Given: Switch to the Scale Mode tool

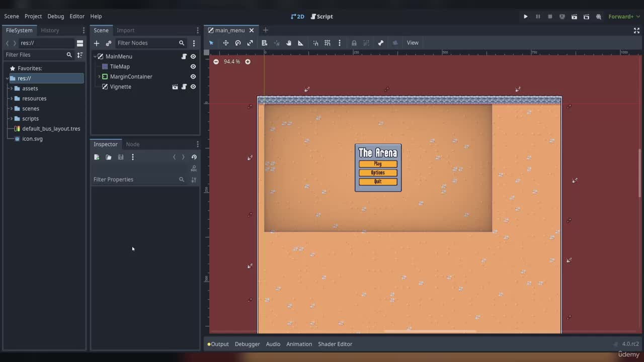Looking at the screenshot, I should point(250,43).
